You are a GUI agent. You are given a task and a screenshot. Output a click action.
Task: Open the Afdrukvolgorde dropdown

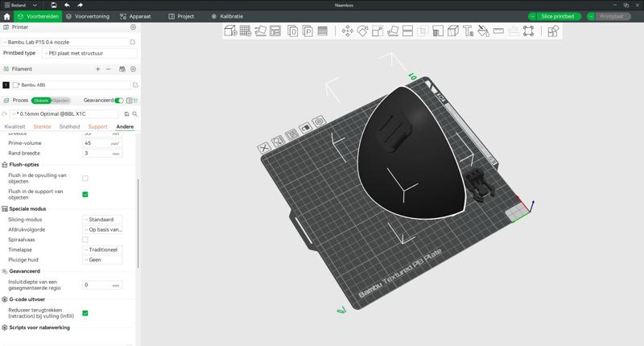tap(102, 230)
